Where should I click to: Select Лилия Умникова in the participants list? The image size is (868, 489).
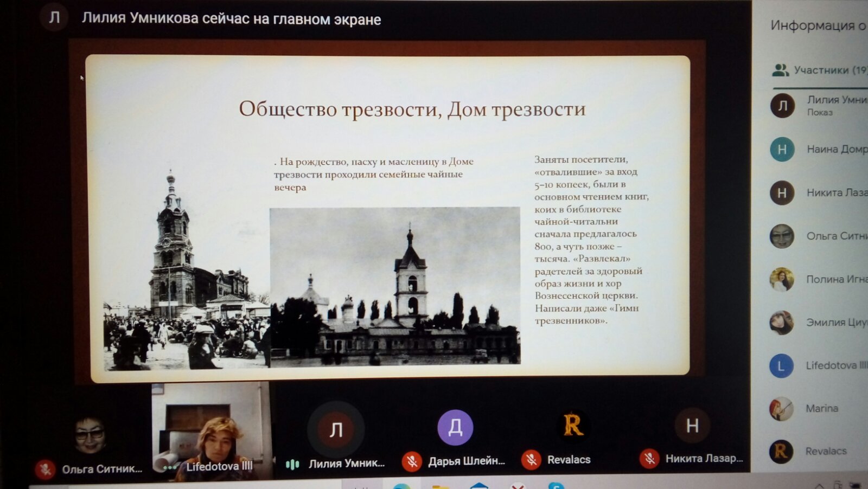tap(819, 105)
